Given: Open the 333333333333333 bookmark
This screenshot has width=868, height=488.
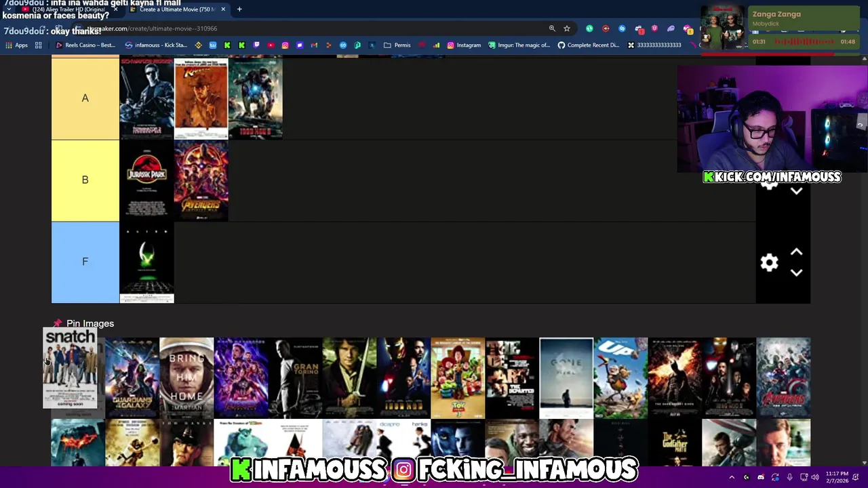Looking at the screenshot, I should coord(654,45).
